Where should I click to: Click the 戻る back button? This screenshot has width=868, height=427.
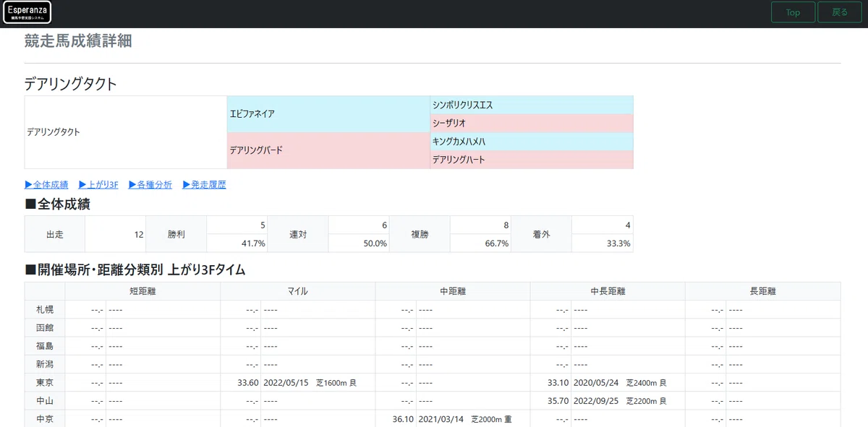coord(840,12)
